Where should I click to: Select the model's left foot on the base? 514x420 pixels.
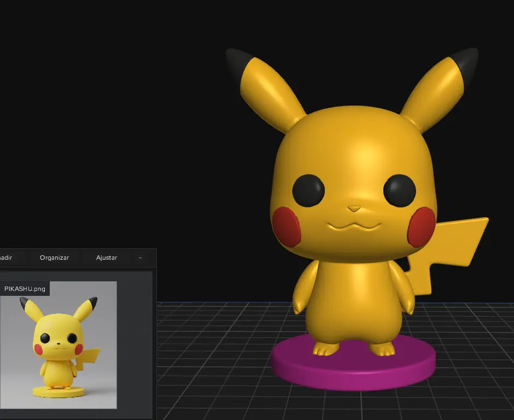[326, 349]
